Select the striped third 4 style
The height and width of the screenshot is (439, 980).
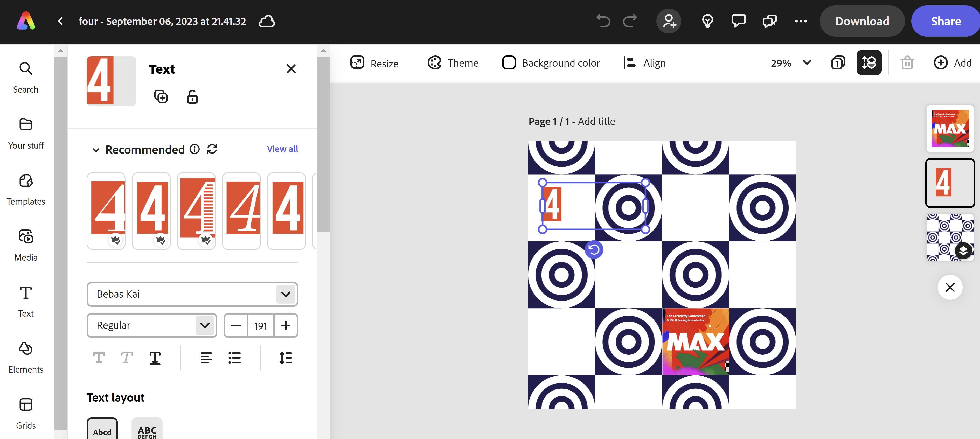[x=196, y=211]
